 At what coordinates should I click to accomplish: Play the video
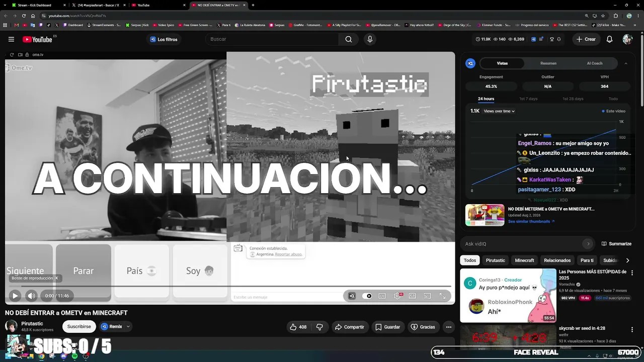point(15,296)
